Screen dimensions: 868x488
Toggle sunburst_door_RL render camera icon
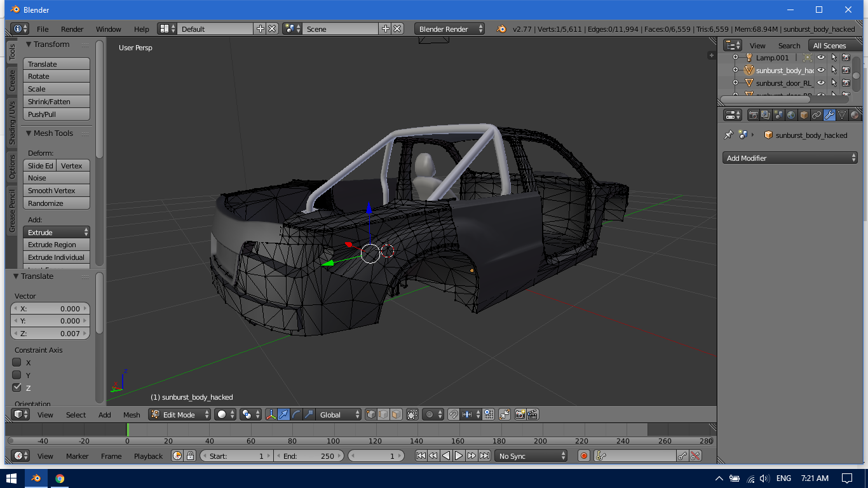click(846, 83)
